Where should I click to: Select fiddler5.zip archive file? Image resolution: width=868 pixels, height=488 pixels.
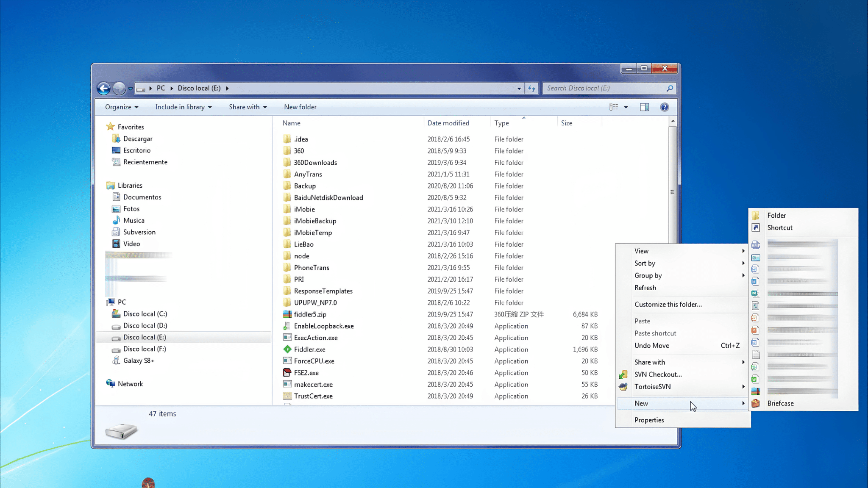pyautogui.click(x=310, y=314)
